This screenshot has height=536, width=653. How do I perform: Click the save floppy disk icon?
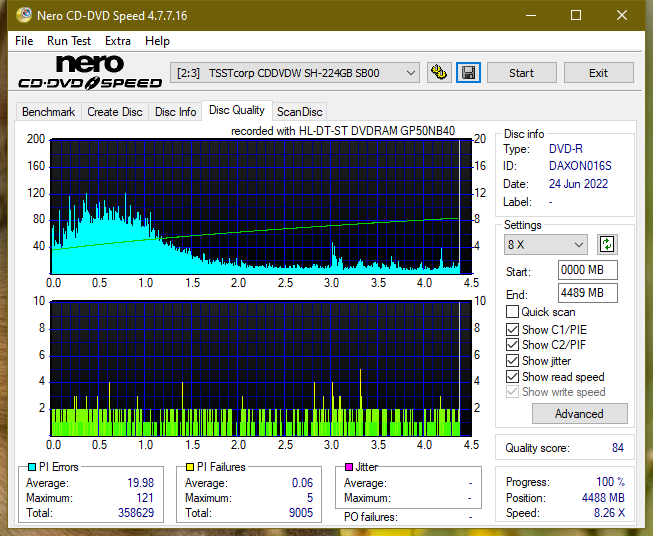[x=469, y=73]
